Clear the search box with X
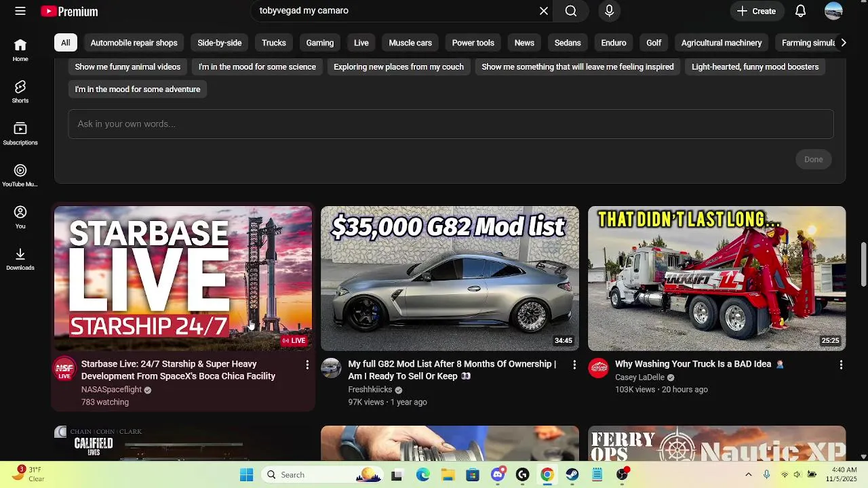868x488 pixels. tap(544, 11)
